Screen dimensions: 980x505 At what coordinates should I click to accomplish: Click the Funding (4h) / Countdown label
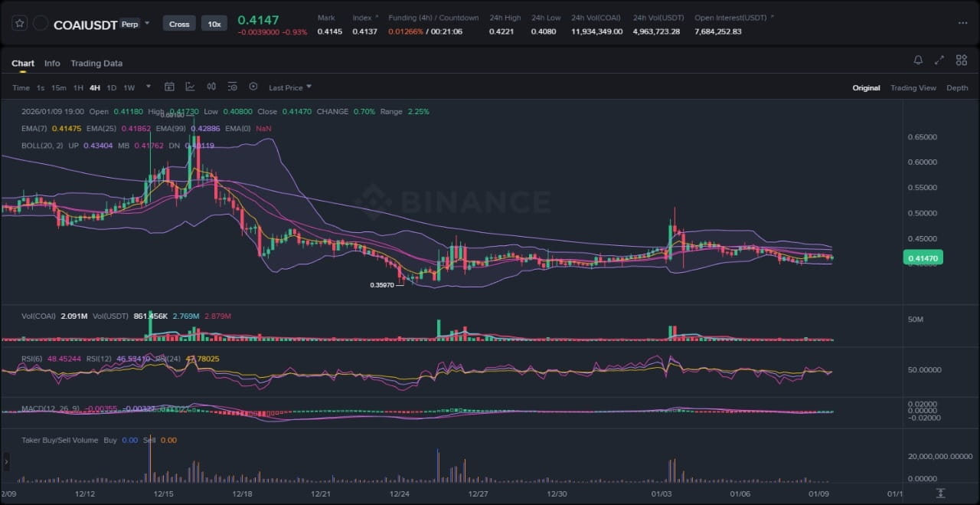pyautogui.click(x=433, y=18)
